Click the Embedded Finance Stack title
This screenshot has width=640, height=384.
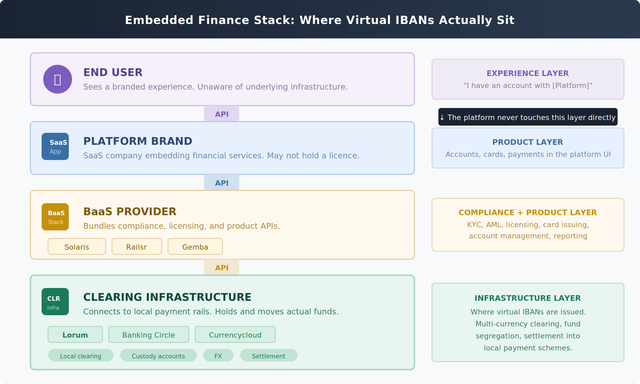(320, 20)
